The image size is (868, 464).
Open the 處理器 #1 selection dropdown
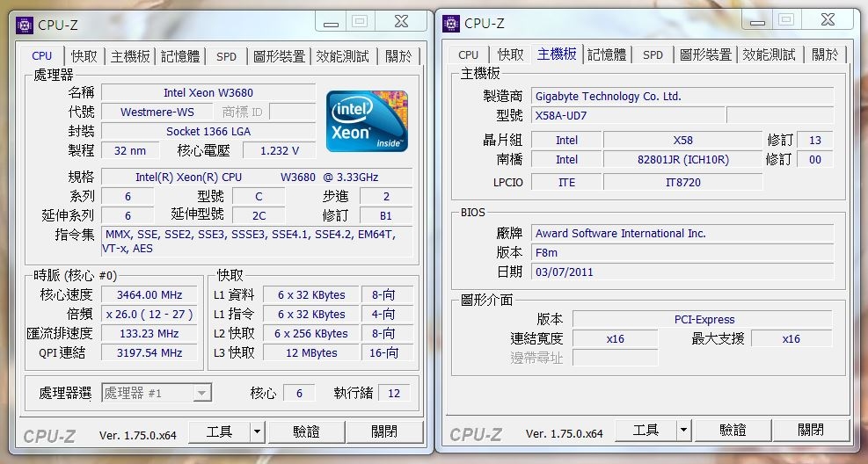point(157,393)
